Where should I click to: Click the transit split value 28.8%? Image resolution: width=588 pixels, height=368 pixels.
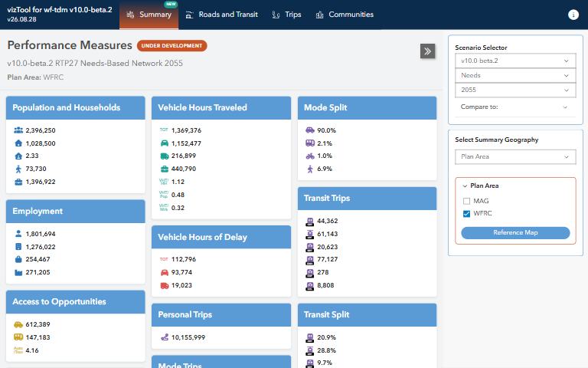coord(327,350)
